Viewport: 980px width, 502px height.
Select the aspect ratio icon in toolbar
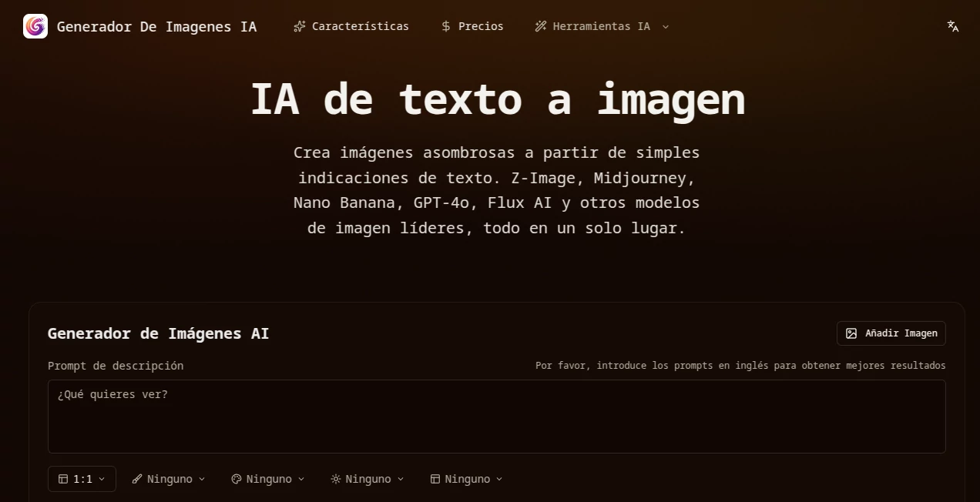coord(64,478)
